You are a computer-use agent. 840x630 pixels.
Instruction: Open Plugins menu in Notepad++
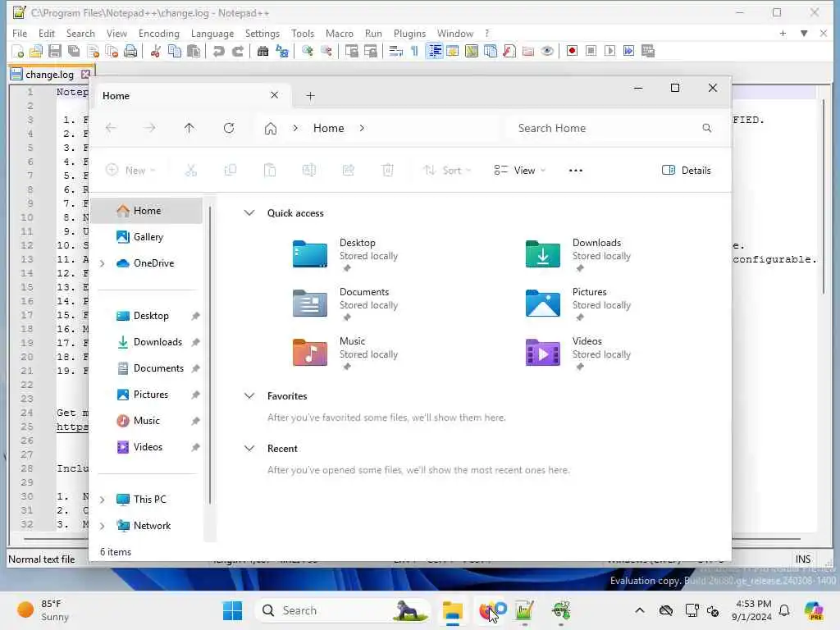pos(410,33)
